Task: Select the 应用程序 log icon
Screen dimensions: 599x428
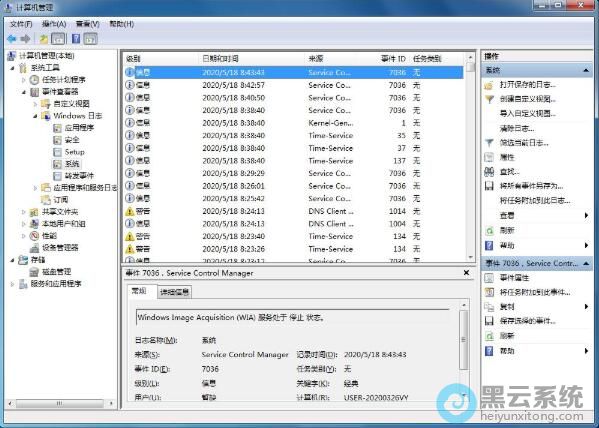Action: tap(57, 128)
